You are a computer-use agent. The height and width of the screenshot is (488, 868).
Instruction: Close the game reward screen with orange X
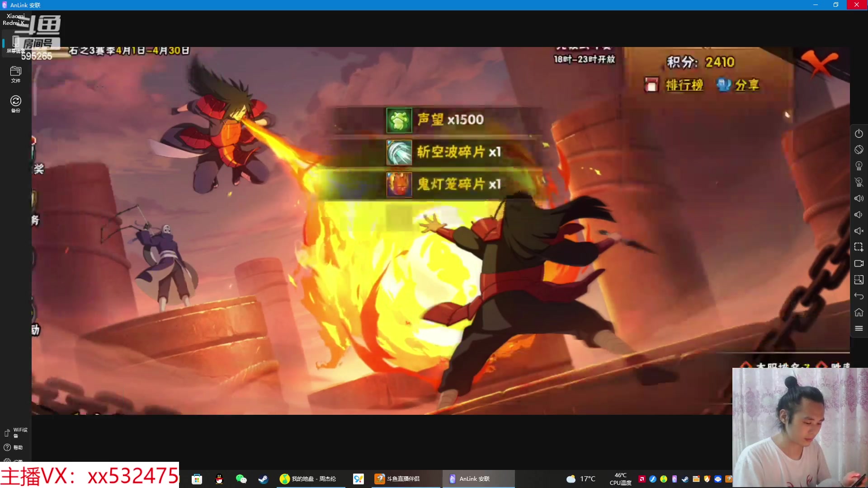[819, 63]
